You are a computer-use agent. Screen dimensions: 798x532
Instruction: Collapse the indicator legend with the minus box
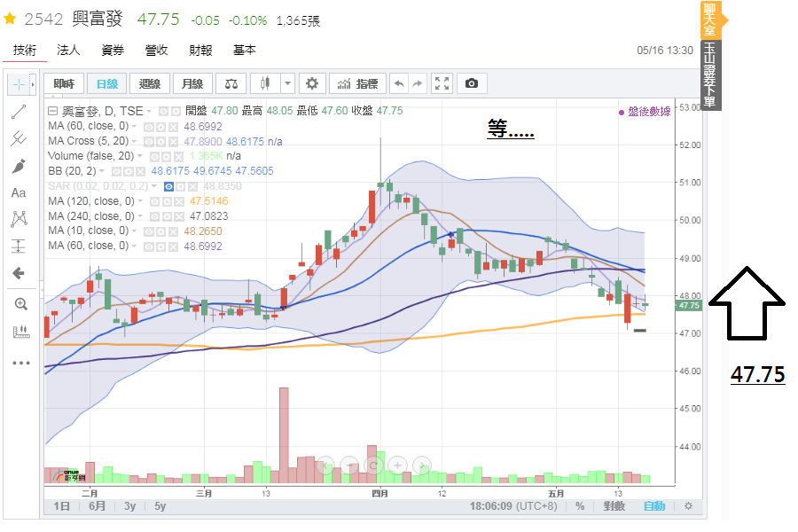click(52, 111)
